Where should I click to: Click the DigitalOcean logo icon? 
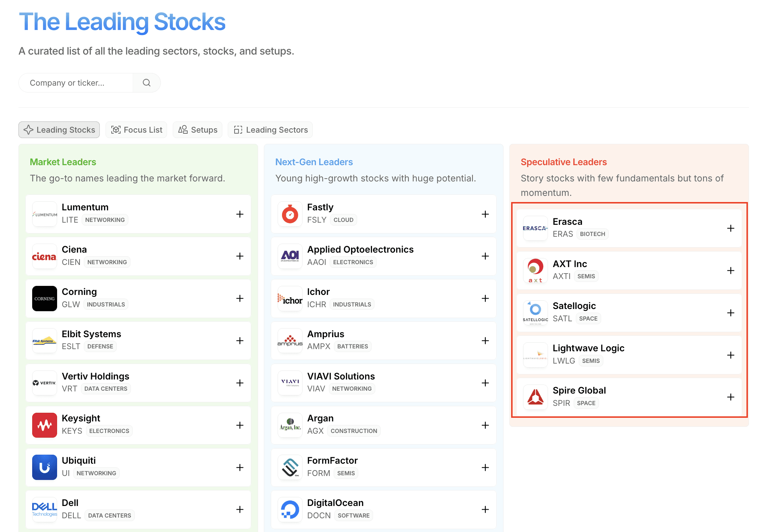tap(290, 509)
